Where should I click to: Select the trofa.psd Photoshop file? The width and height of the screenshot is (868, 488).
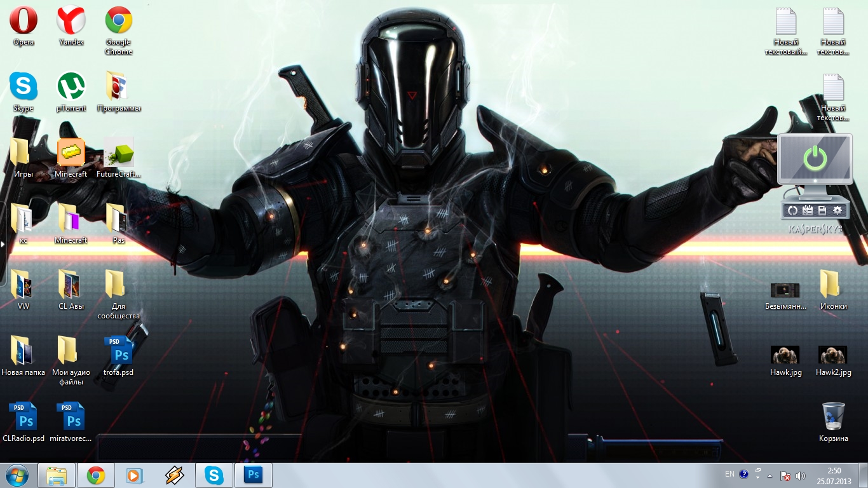(119, 356)
